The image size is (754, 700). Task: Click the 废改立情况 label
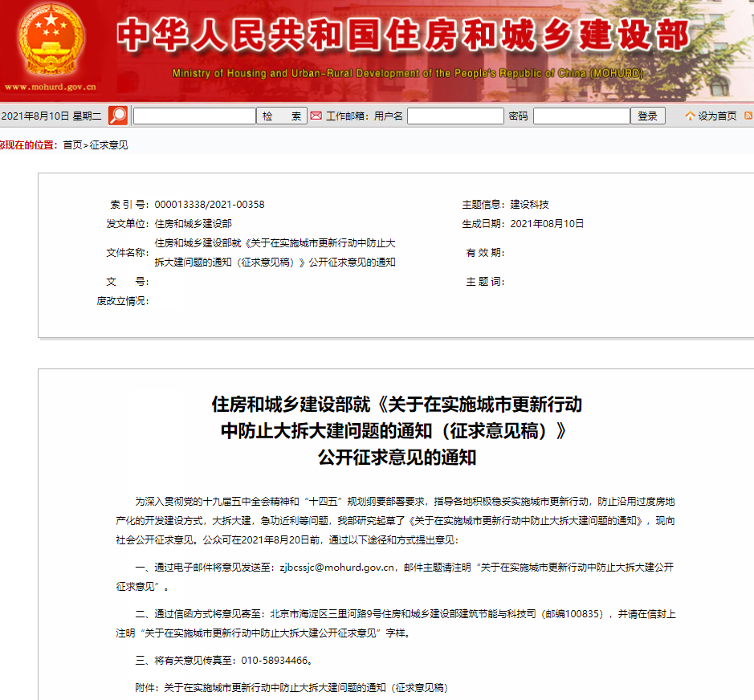click(x=123, y=300)
